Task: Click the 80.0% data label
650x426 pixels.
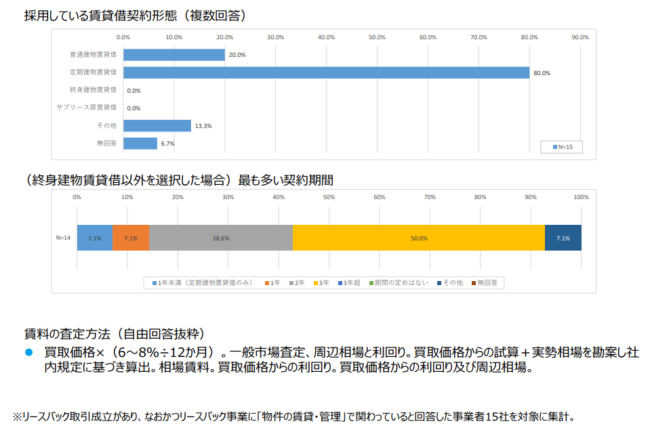Action: [542, 73]
